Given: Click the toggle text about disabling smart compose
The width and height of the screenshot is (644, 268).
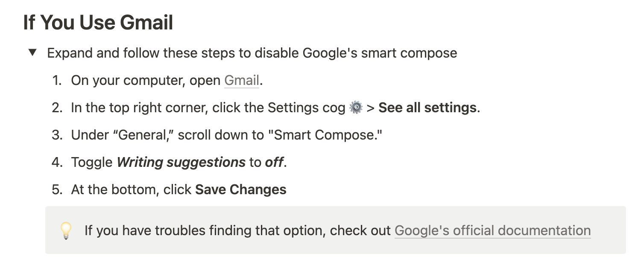Looking at the screenshot, I should click(x=252, y=53).
